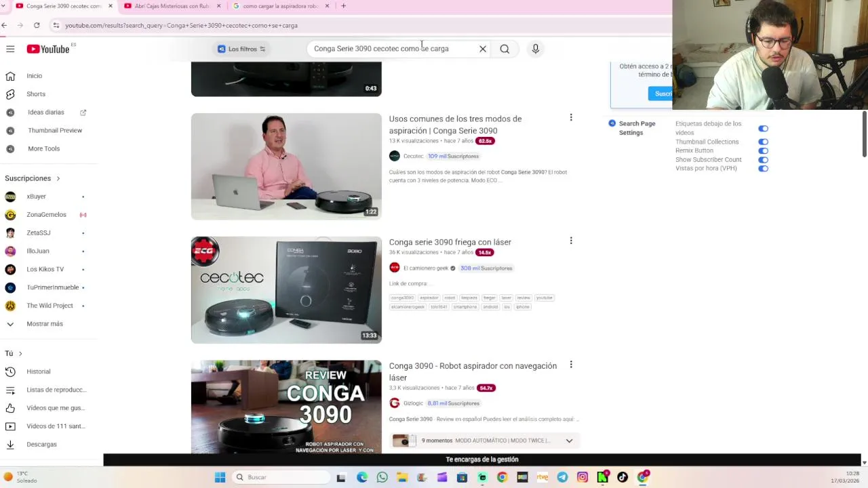This screenshot has height=488, width=868.
Task: Click the conga3090 tag chip
Action: pyautogui.click(x=402, y=298)
